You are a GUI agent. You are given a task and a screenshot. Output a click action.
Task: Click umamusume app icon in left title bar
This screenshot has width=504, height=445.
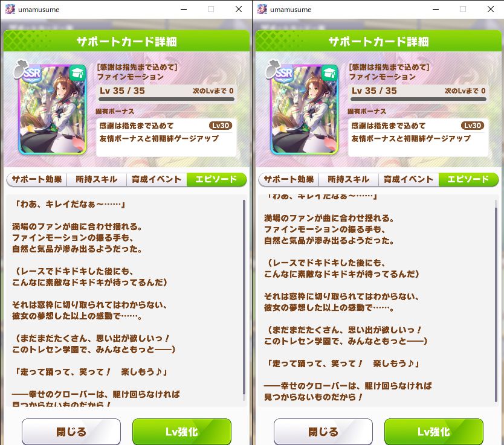pos(10,9)
